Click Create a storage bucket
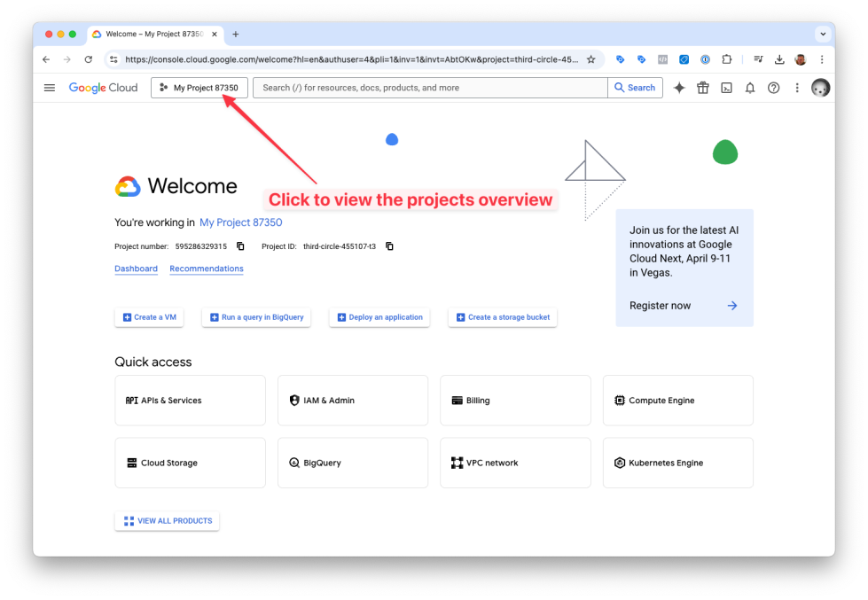 coord(503,317)
